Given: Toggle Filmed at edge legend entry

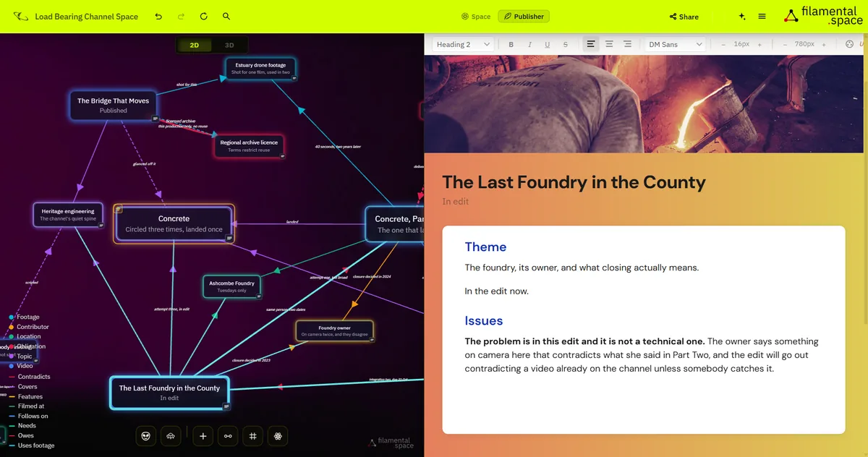Looking at the screenshot, I should tap(26, 406).
